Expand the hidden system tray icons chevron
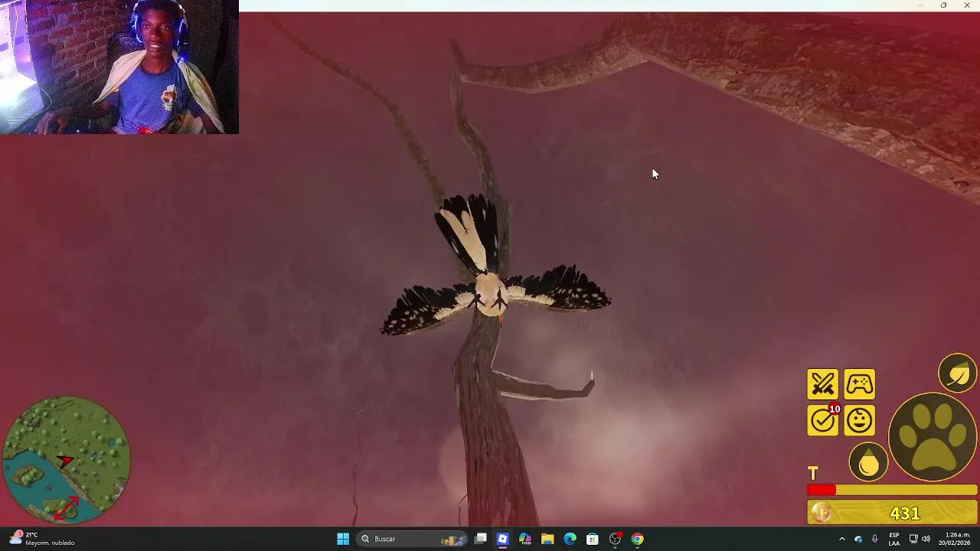 click(x=841, y=539)
